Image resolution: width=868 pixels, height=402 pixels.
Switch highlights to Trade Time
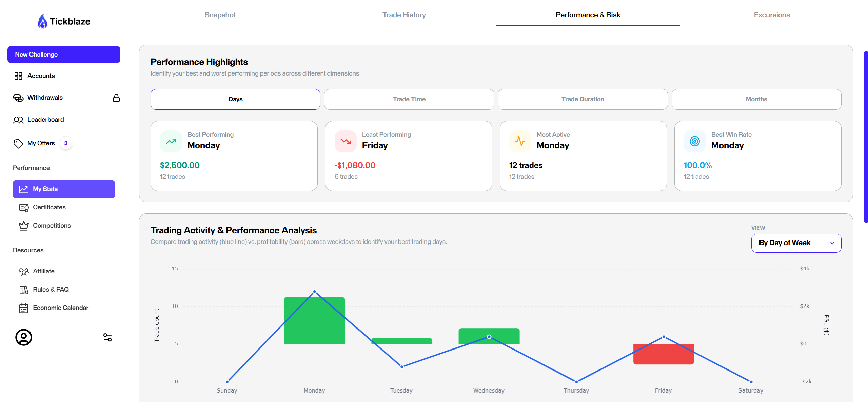(409, 99)
